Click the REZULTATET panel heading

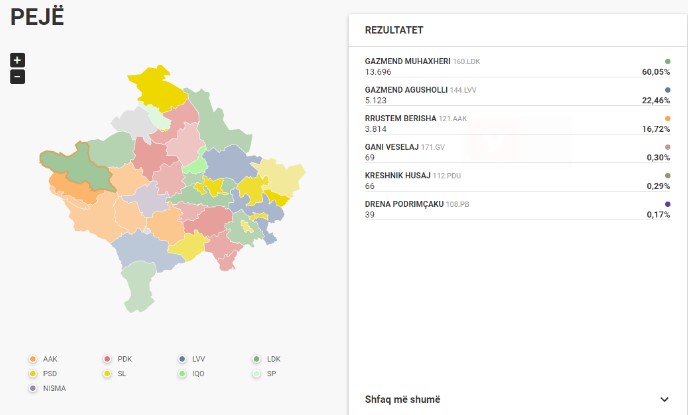pyautogui.click(x=394, y=30)
